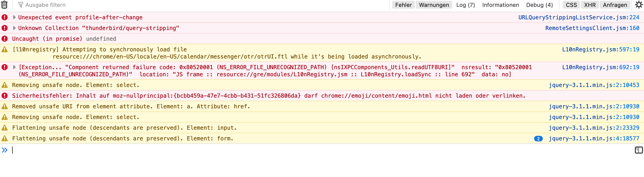The height and width of the screenshot is (177, 644).
Task: Open console settings gear menu
Action: (x=639, y=5)
